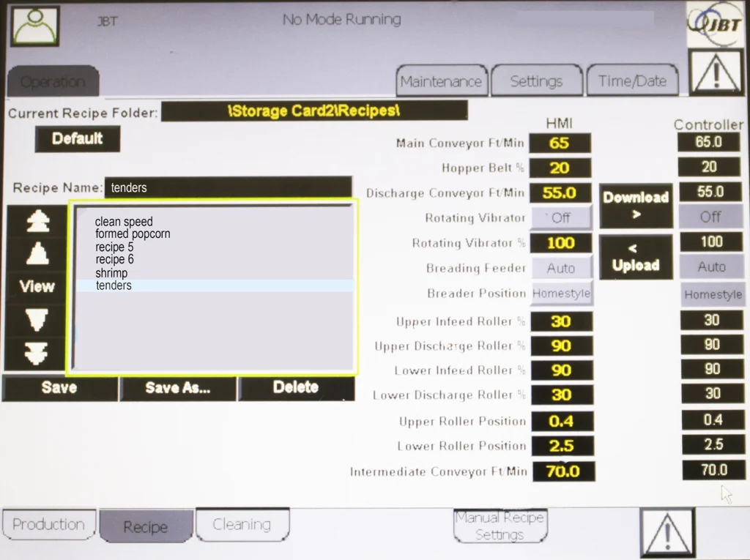Toggle HMI Rotating Vibrator Off button
Image resolution: width=750 pixels, height=560 pixels.
coord(560,218)
